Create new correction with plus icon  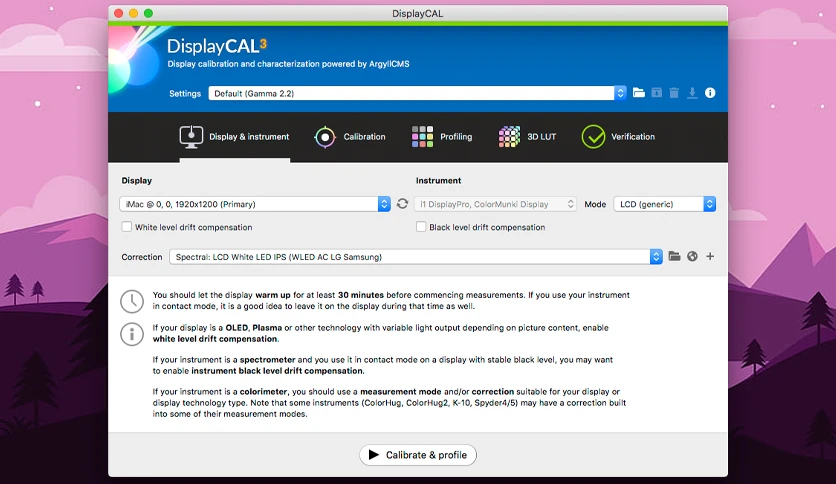tap(710, 256)
